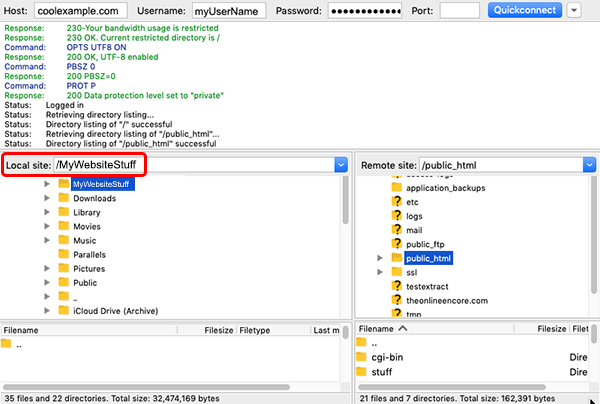
Task: Select the Downloads folder icon
Action: [64, 198]
